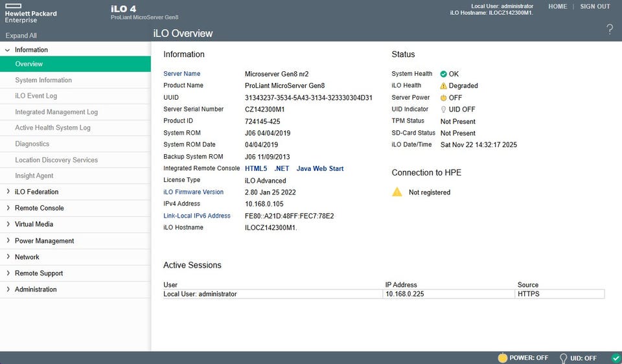Open the iLO Event Log page

(36, 96)
